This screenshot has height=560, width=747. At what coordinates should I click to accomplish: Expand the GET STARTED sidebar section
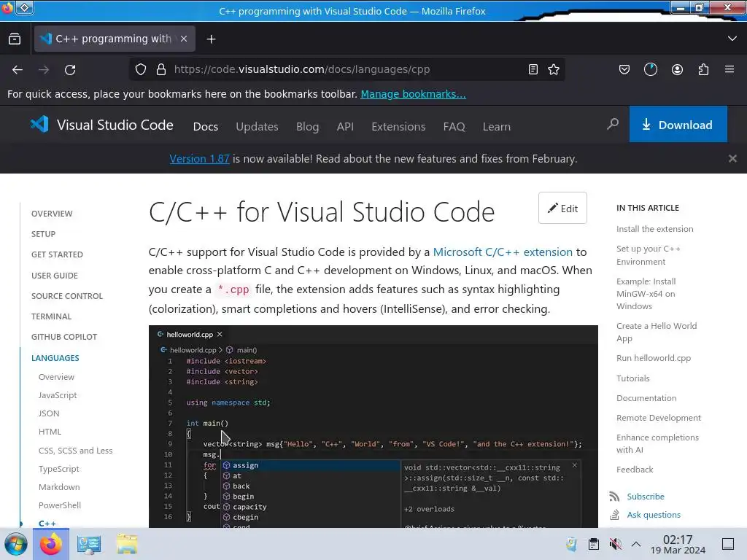tap(57, 254)
